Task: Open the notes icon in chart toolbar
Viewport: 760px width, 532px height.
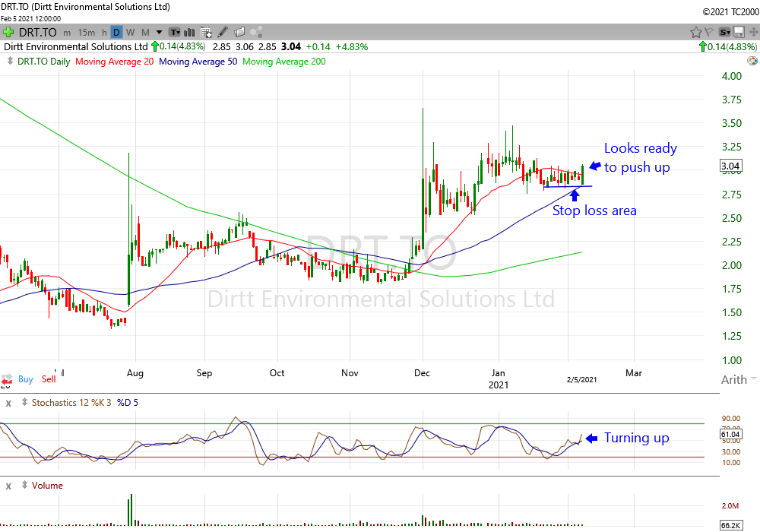Action: click(x=239, y=33)
